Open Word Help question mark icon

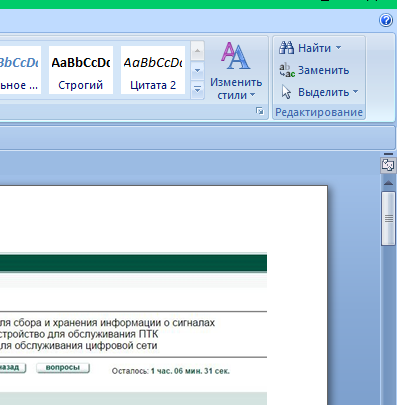pyautogui.click(x=386, y=21)
